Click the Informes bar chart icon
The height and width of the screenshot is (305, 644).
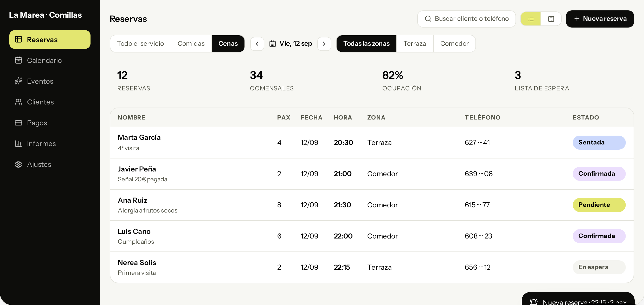(18, 143)
